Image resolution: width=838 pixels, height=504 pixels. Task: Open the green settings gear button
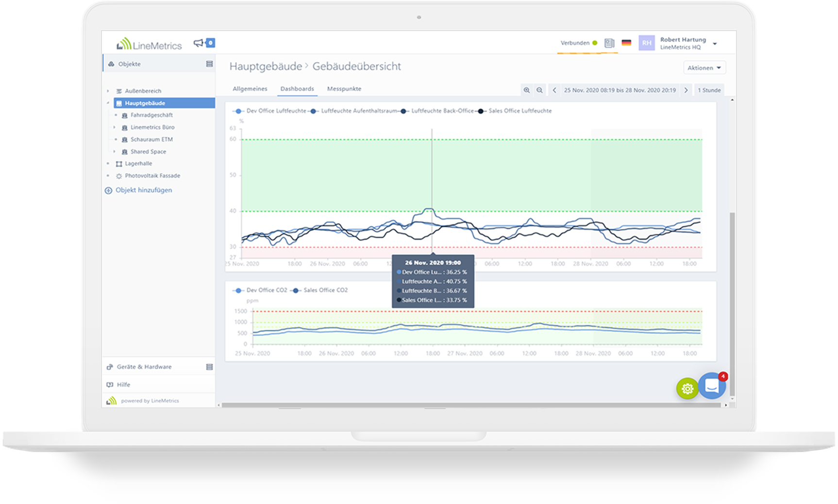pyautogui.click(x=687, y=388)
